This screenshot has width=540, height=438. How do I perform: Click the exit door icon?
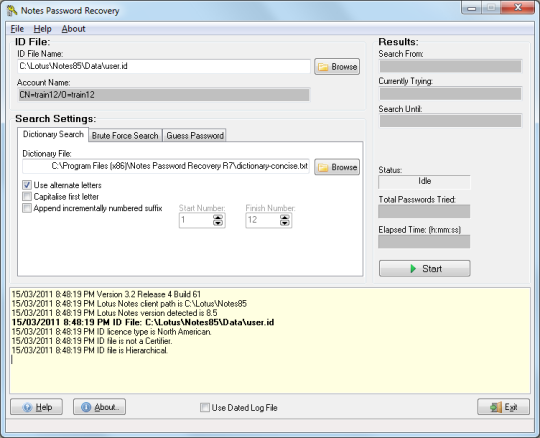pyautogui.click(x=496, y=407)
